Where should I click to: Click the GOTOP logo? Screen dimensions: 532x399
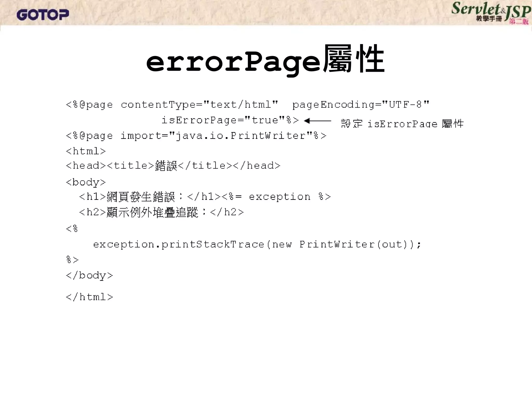(43, 15)
